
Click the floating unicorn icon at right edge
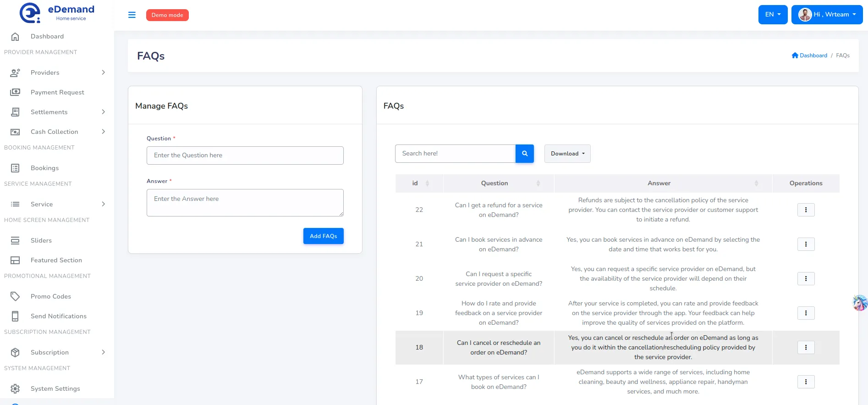[x=860, y=303]
